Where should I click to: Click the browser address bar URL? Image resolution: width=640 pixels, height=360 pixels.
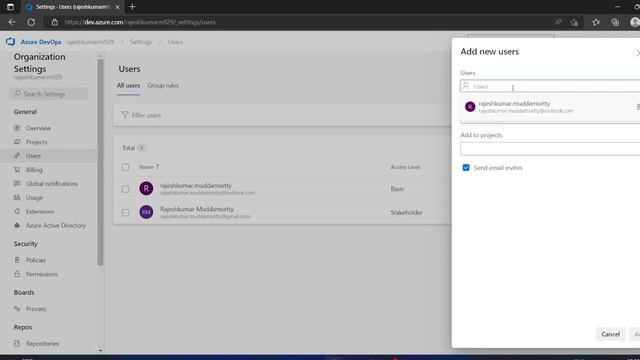pos(140,22)
